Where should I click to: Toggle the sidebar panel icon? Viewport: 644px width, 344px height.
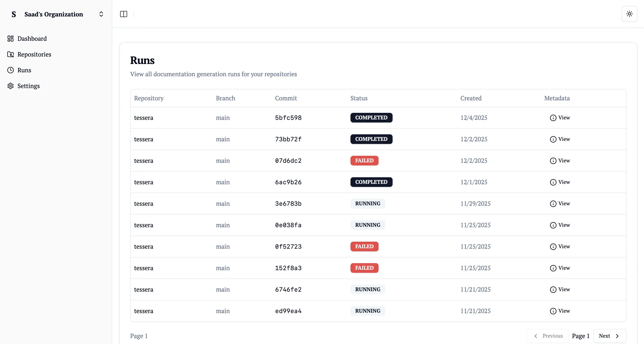tap(123, 14)
